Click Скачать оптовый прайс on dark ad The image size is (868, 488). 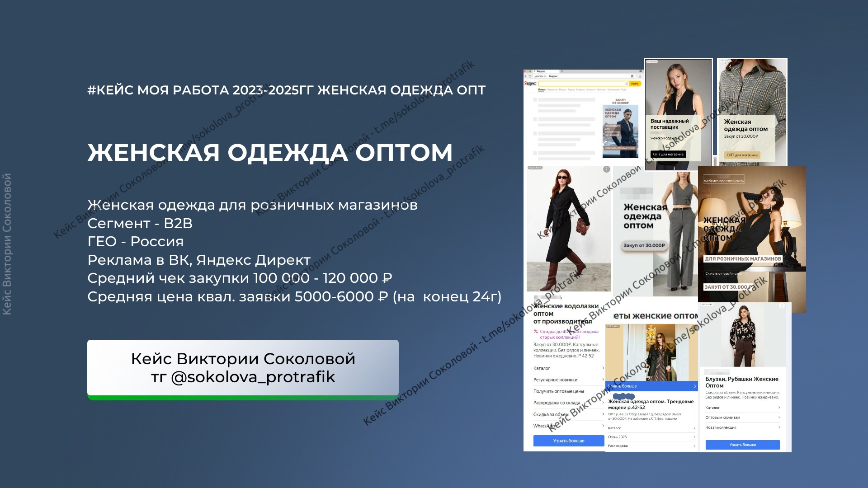coord(723,273)
